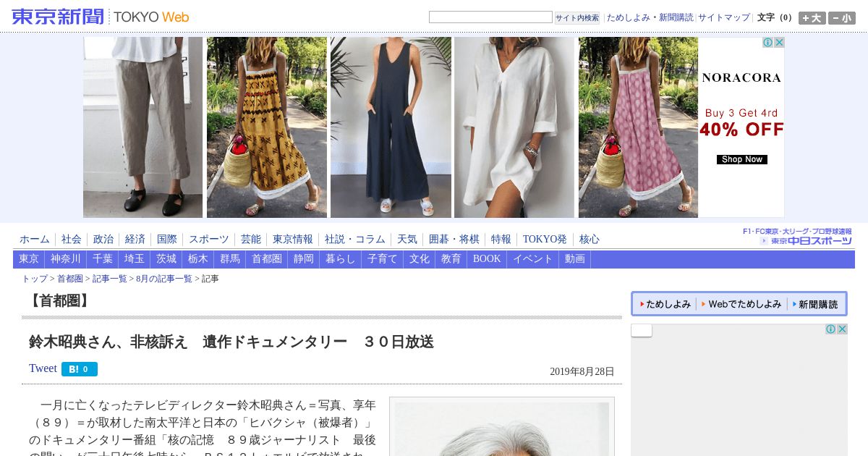
Task: Select the 首都圏 region tab
Action: coord(267,259)
